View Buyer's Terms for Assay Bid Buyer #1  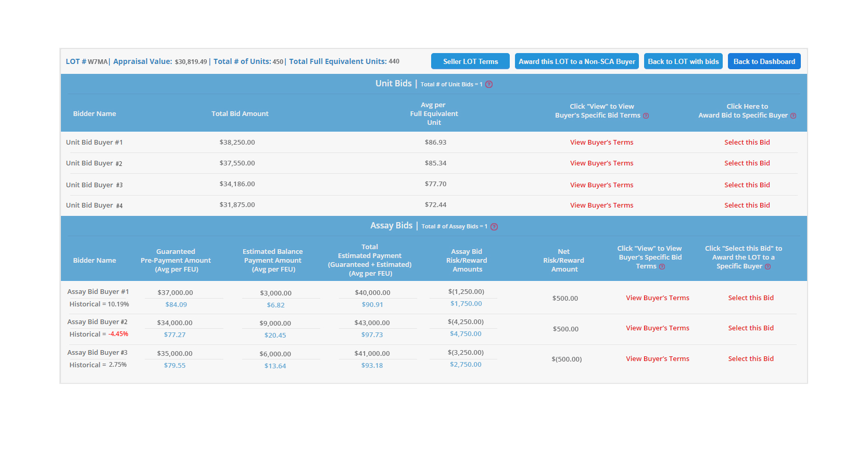click(x=657, y=298)
